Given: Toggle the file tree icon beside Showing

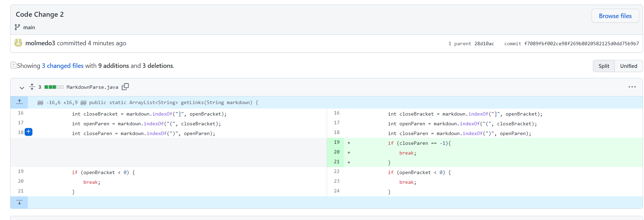Looking at the screenshot, I should [x=13, y=65].
